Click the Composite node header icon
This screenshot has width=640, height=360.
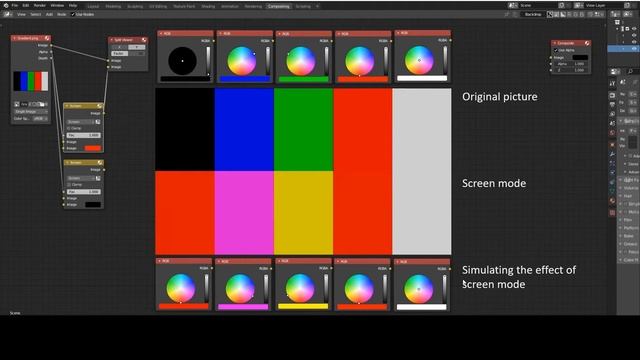coord(587,43)
